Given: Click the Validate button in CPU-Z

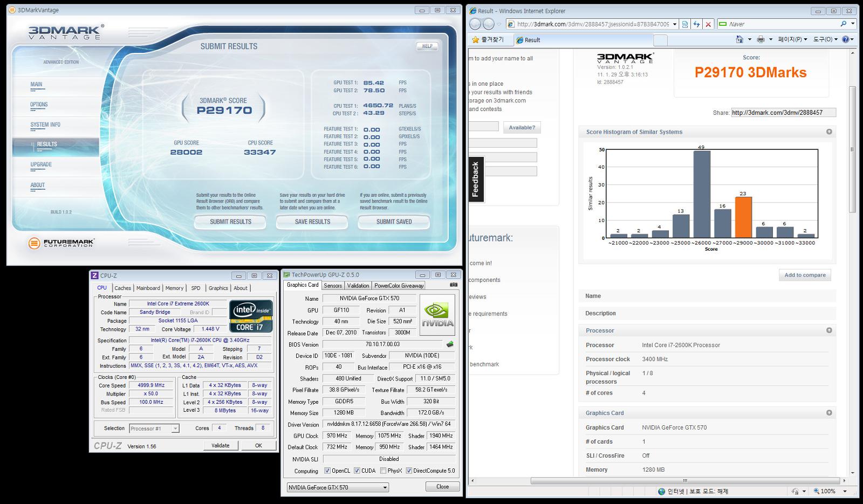Looking at the screenshot, I should point(220,445).
